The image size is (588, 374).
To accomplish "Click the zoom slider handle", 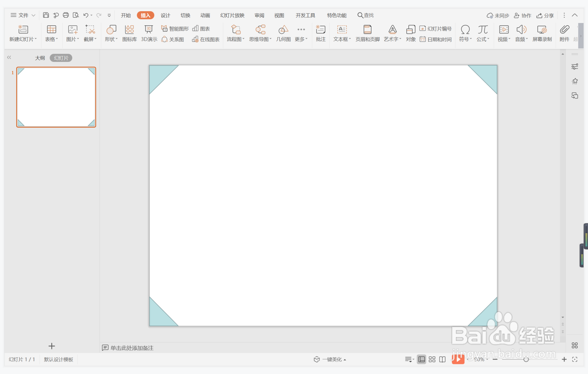I will [x=526, y=359].
